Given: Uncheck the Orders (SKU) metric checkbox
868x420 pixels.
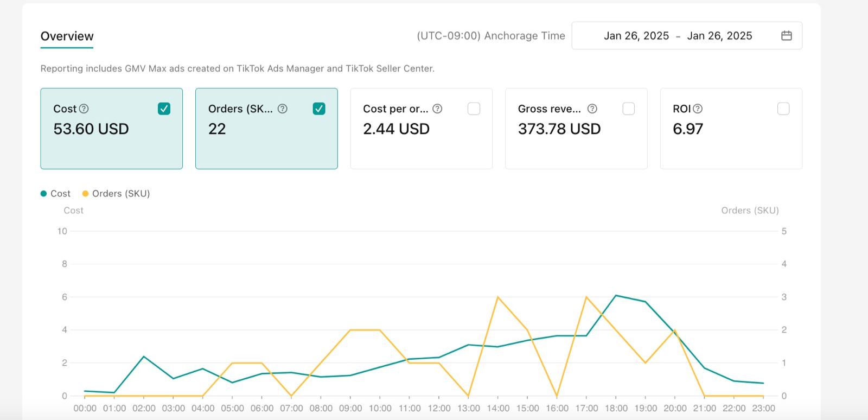Looking at the screenshot, I should [x=319, y=109].
